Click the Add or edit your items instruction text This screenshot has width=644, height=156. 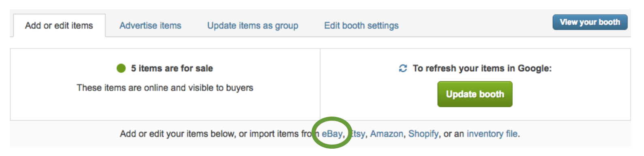(x=219, y=134)
